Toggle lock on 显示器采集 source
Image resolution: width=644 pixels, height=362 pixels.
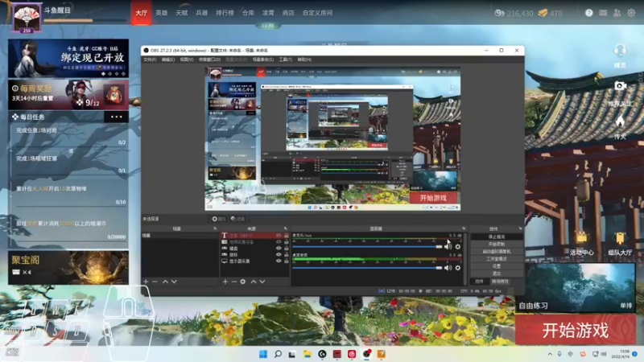[x=287, y=261]
